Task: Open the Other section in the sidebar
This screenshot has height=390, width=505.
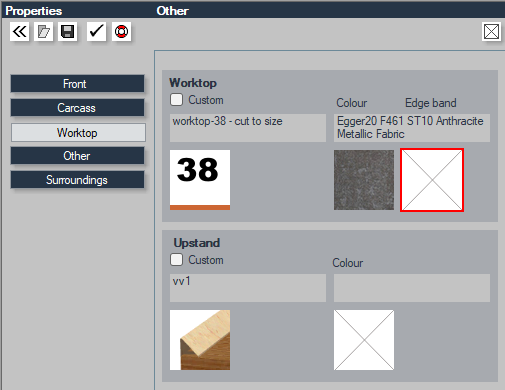Action: [77, 156]
